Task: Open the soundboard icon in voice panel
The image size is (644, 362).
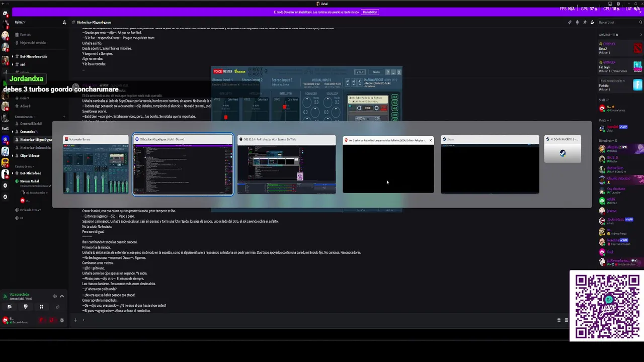Action: coord(57,307)
